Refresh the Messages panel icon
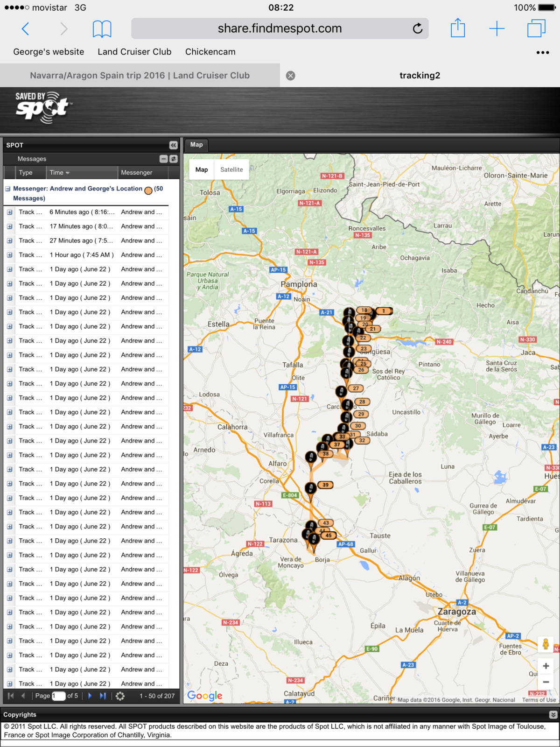Image resolution: width=560 pixels, height=747 pixels. click(x=174, y=159)
